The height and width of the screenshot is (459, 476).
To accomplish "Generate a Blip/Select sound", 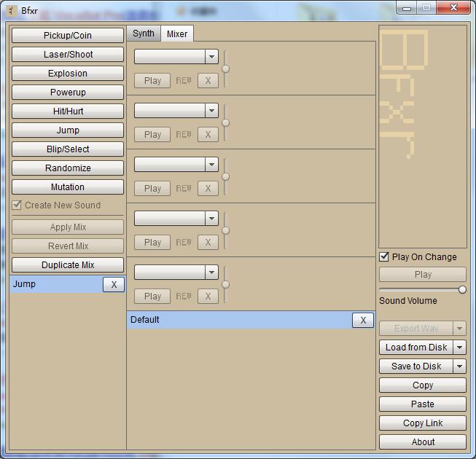I will coord(68,149).
